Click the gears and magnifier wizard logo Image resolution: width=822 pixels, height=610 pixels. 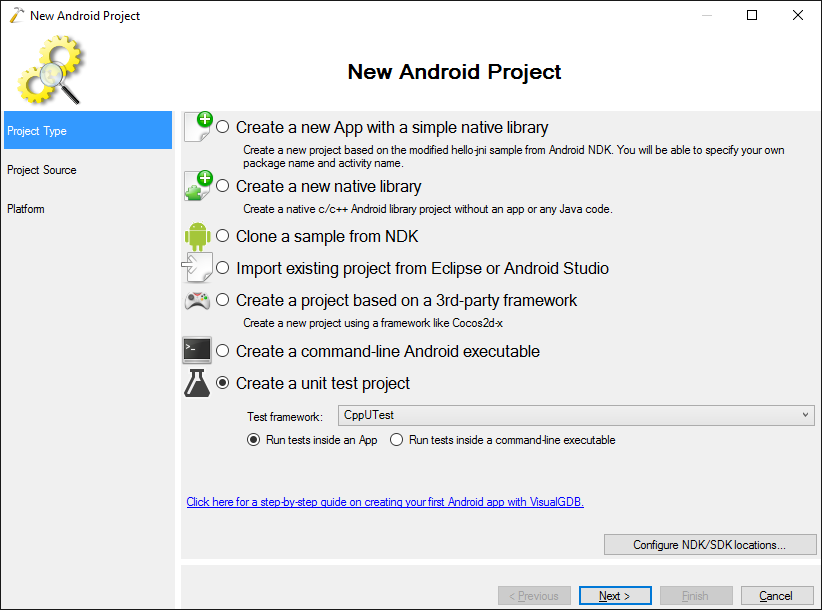[51, 69]
